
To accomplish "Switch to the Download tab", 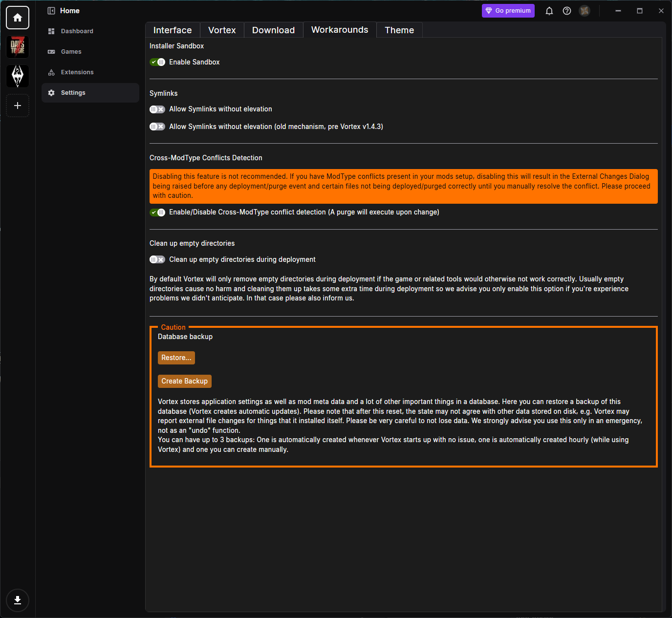I will (273, 30).
